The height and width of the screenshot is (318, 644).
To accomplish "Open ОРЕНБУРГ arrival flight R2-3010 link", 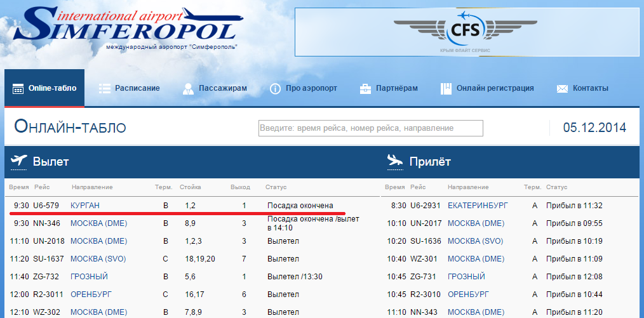I will click(x=470, y=295).
